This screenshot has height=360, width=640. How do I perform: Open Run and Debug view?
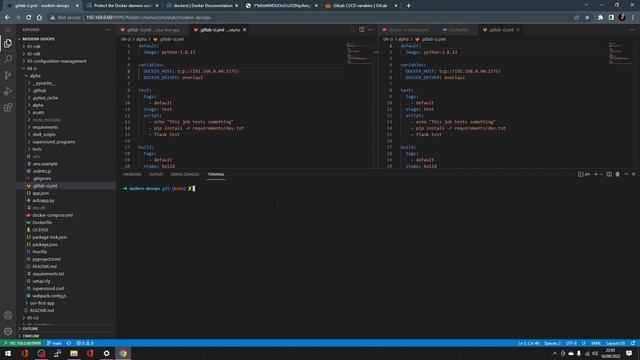tap(8, 91)
